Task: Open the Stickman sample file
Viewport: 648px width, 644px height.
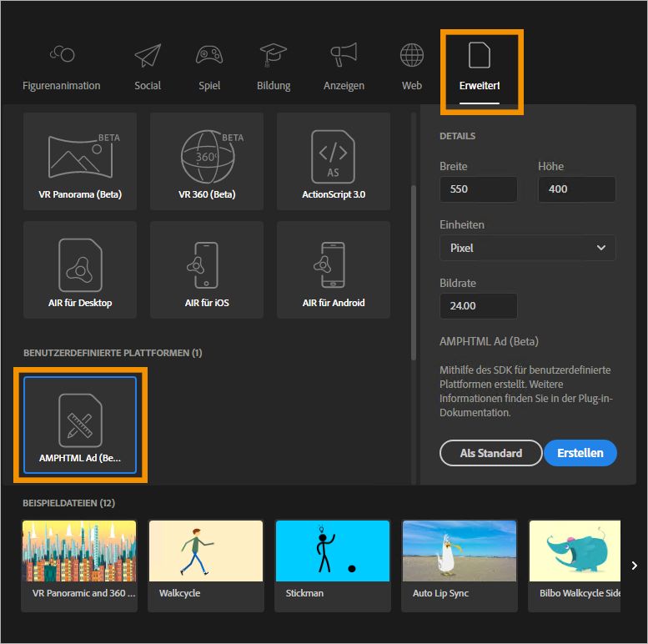Action: click(x=332, y=566)
